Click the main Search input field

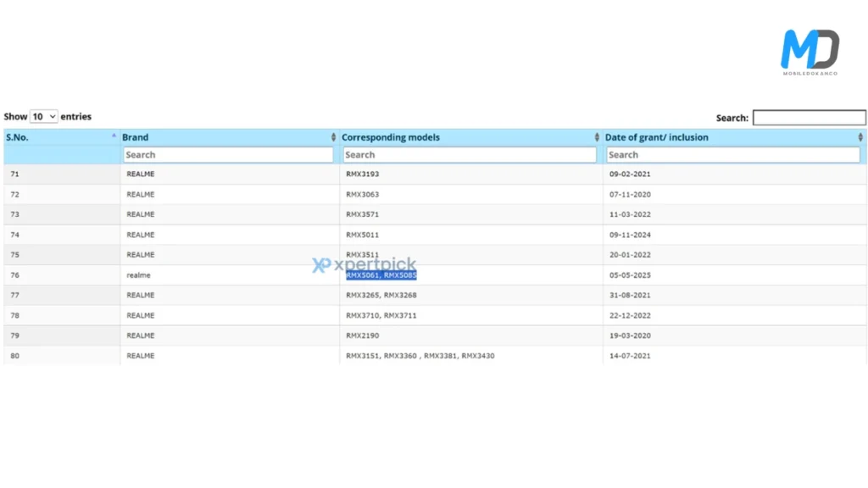(x=809, y=118)
